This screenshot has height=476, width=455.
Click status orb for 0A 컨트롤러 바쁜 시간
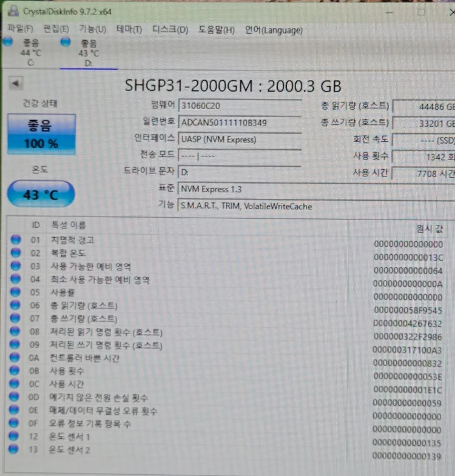15,358
